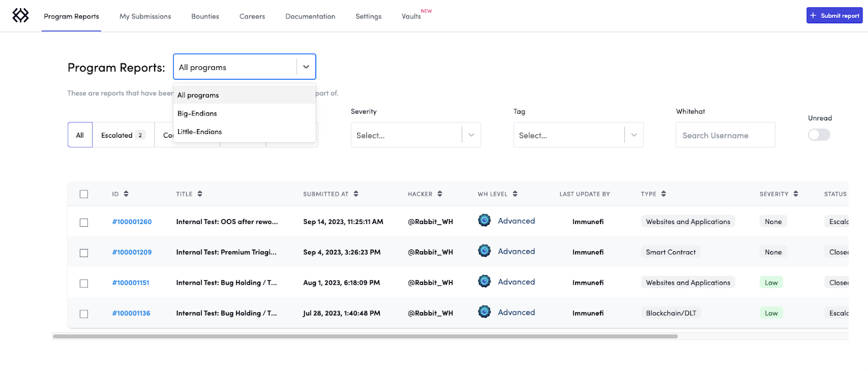The height and width of the screenshot is (371, 868).
Task: Click the Severity column sort icon
Action: 795,194
